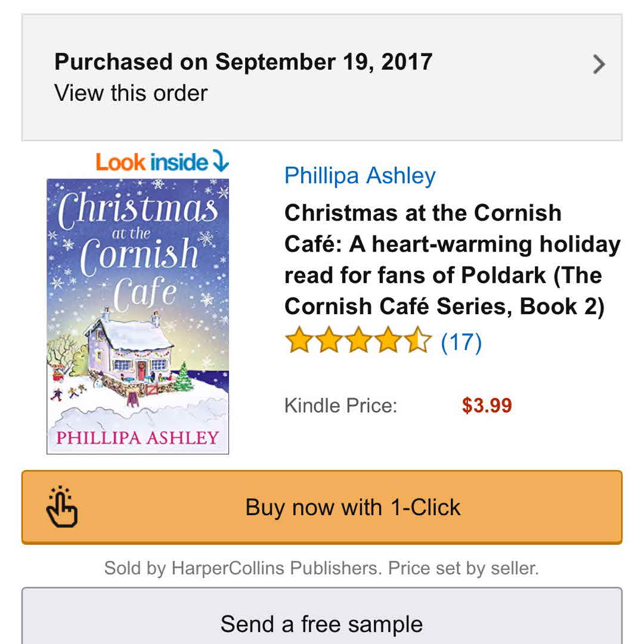This screenshot has height=644, width=644.
Task: Click the Christmas at the Cornish Café cover
Action: [138, 316]
